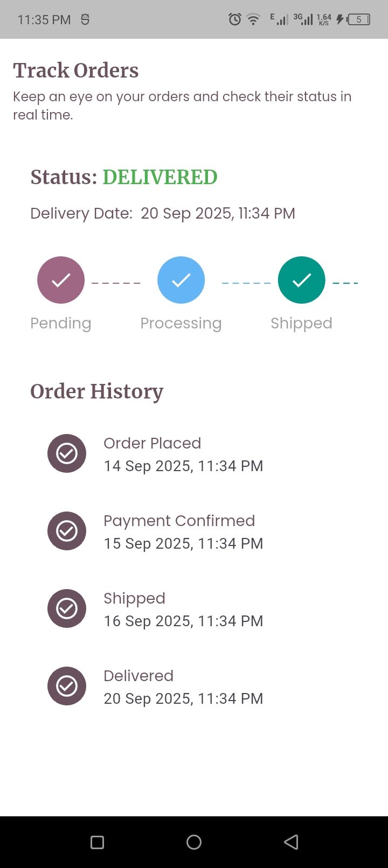Image resolution: width=388 pixels, height=868 pixels.
Task: Tap the teal Shipped step checkmark circle
Action: point(302,280)
